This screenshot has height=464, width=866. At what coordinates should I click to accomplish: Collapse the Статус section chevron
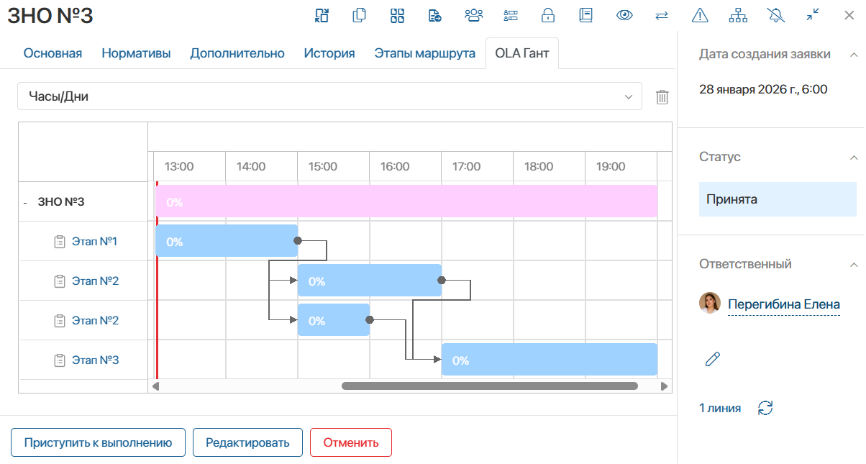853,157
